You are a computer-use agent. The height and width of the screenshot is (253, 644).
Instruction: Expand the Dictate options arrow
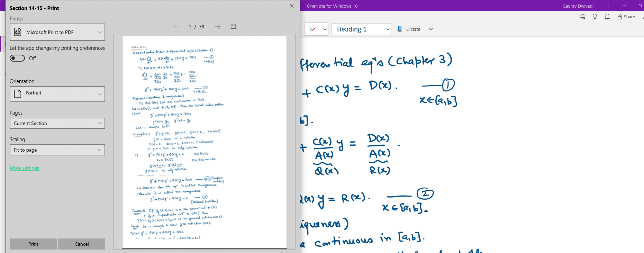(x=431, y=29)
